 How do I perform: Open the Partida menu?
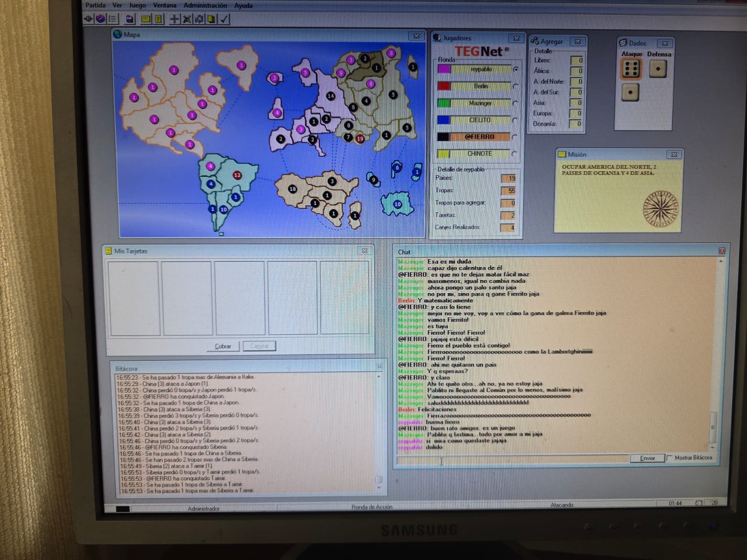coord(95,5)
